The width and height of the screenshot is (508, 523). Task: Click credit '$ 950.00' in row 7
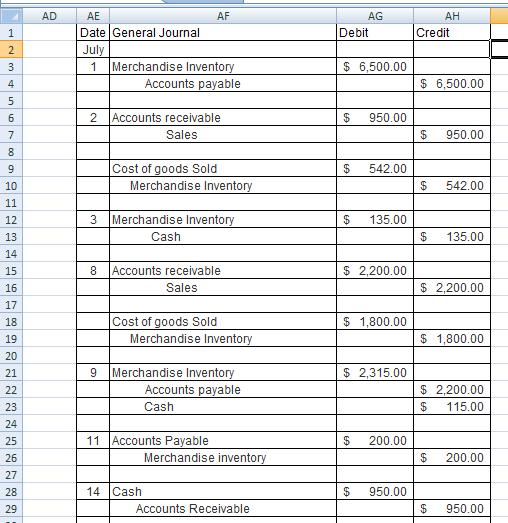[x=452, y=135]
